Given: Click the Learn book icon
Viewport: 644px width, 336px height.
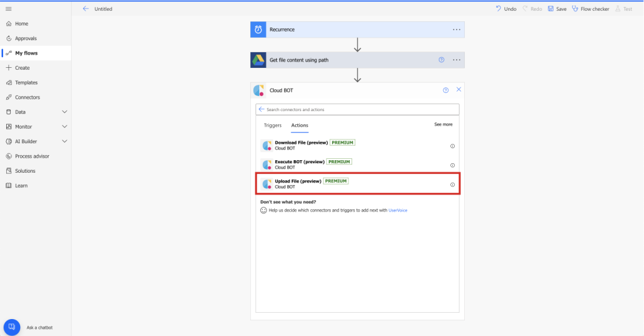Looking at the screenshot, I should click(9, 186).
